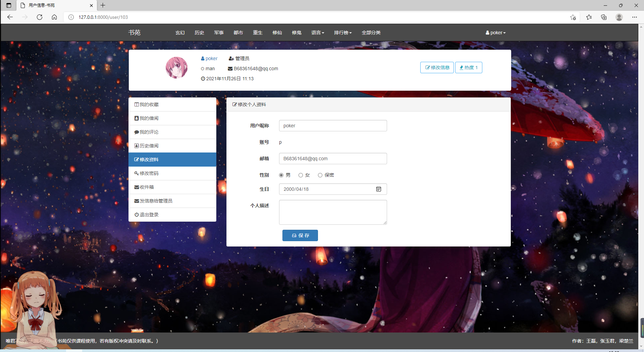Screen dimensions: 644x352
Task: Open 修改密码 in sidebar
Action: (172, 173)
